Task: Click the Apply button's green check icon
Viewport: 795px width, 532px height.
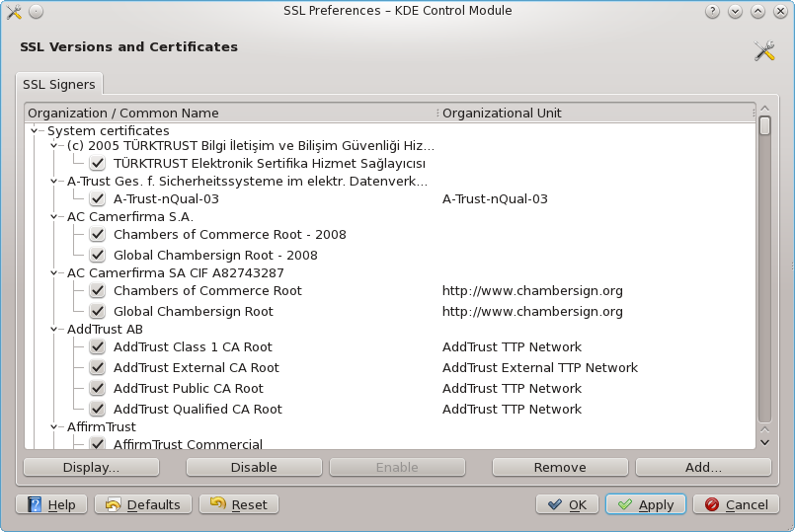Action: point(624,504)
